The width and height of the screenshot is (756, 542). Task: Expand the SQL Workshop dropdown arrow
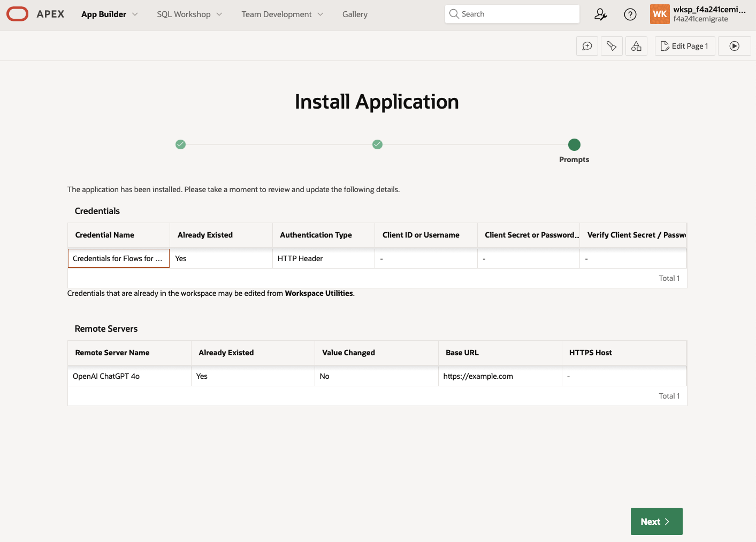[x=219, y=14]
